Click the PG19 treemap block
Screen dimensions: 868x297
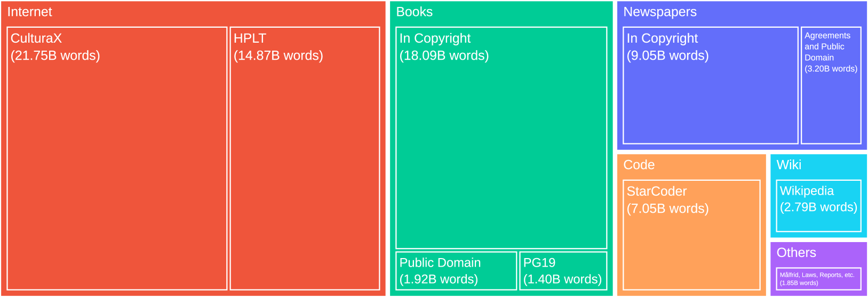pos(563,271)
